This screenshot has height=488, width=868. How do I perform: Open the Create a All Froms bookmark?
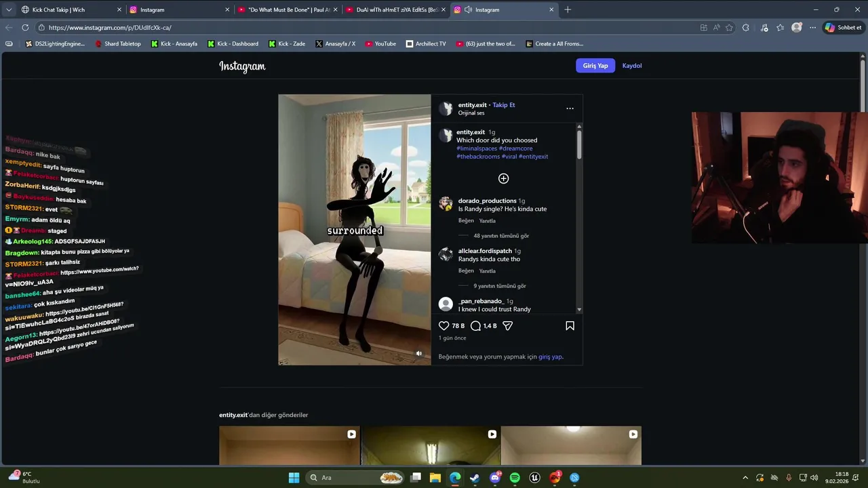point(553,43)
